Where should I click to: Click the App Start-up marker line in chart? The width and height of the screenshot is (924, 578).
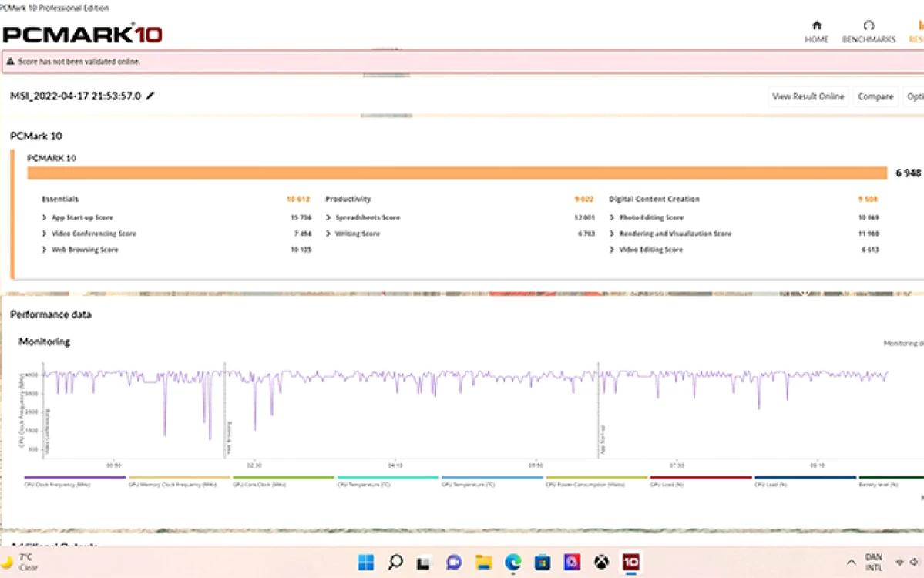tap(598, 410)
